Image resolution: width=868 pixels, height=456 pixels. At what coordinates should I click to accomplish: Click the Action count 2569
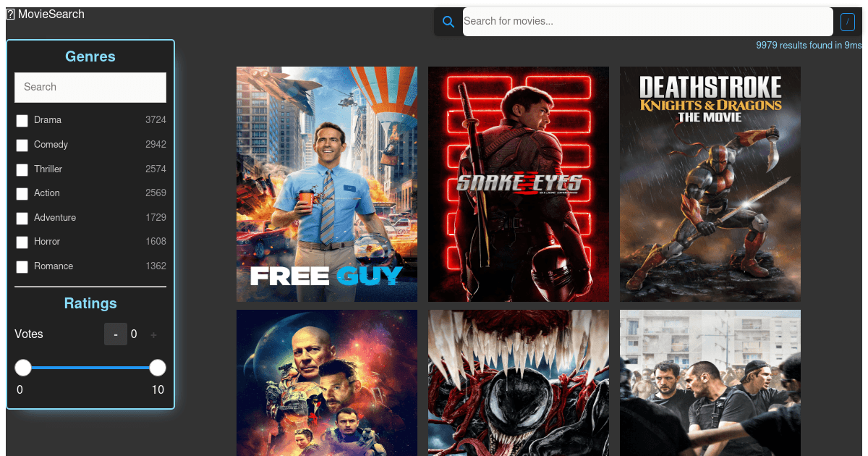156,193
